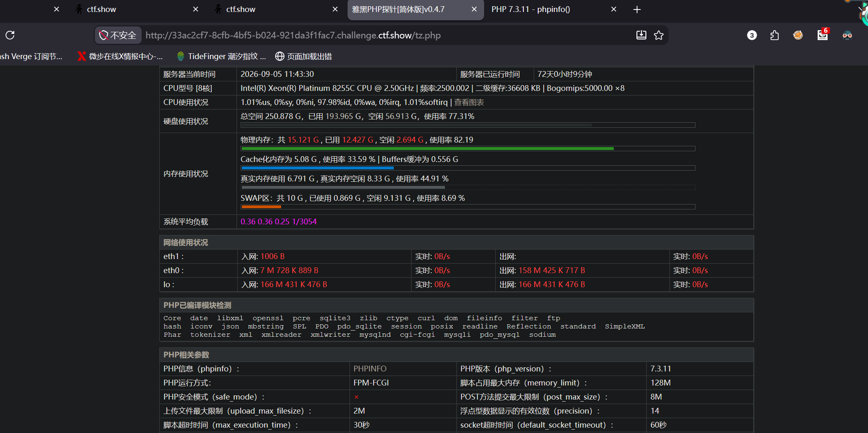
Task: Click the fox-like orange extension icon
Action: click(x=798, y=35)
